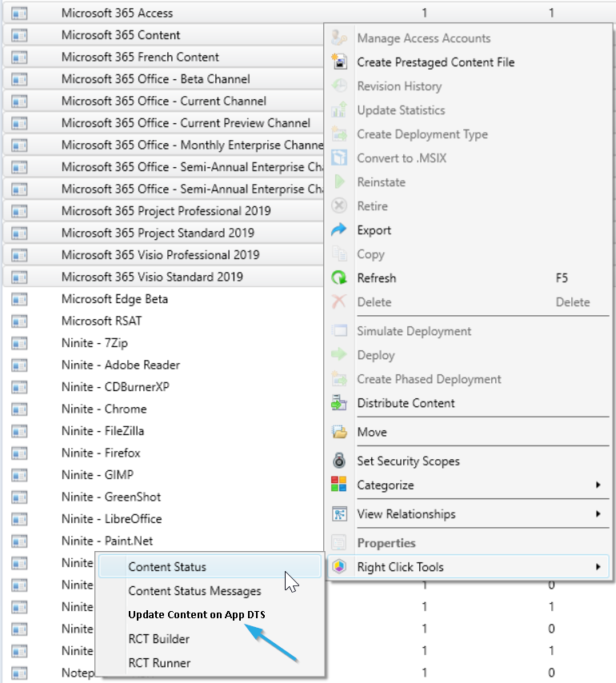Screen dimensions: 616x683
Task: Click the blue Export arrow icon
Action: tap(339, 230)
